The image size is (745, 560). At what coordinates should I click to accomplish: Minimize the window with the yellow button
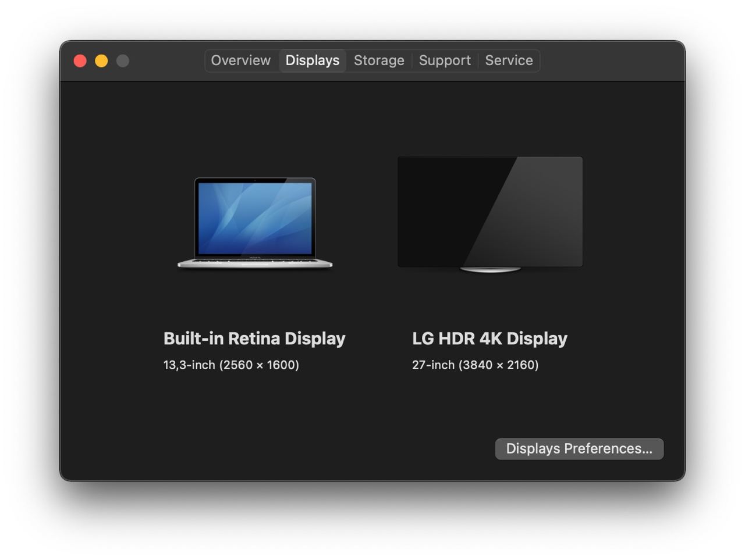coord(101,61)
